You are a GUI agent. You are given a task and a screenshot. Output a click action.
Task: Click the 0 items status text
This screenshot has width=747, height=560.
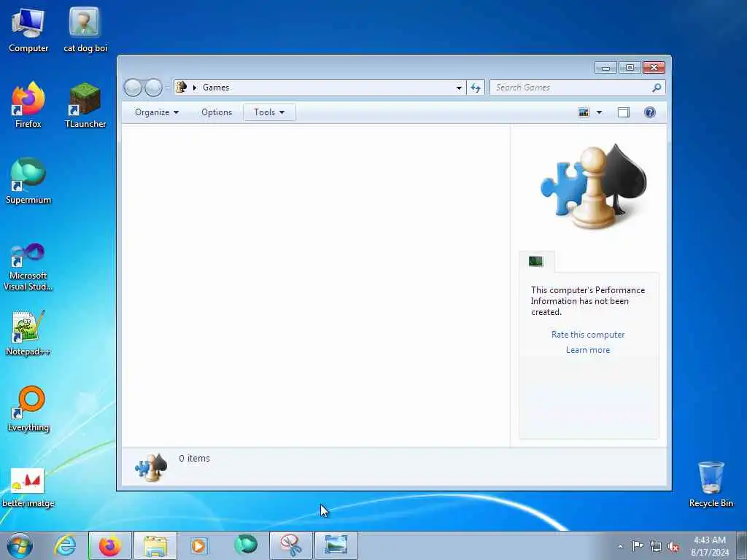(x=194, y=458)
